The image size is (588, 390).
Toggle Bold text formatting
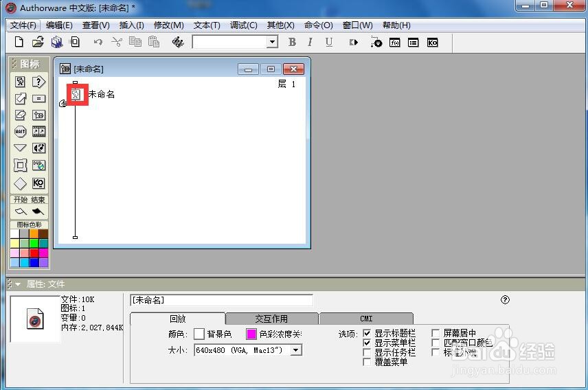point(292,42)
